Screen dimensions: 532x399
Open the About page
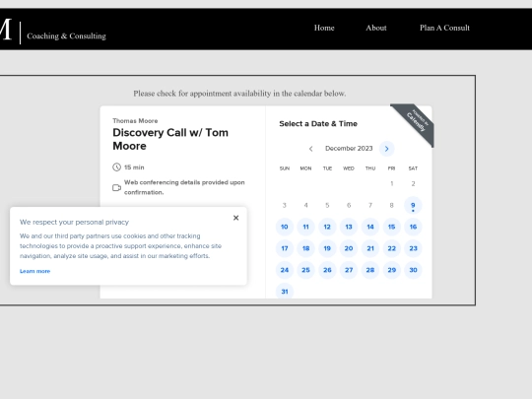(x=376, y=28)
